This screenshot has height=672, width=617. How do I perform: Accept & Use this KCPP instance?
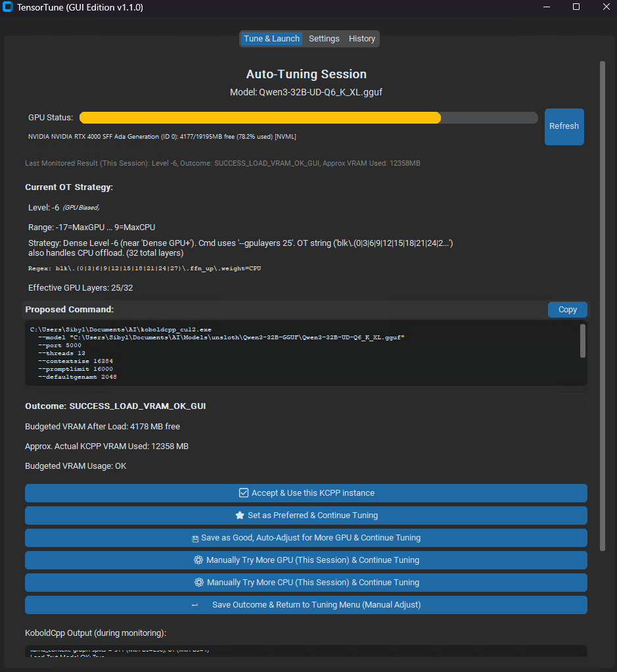[x=306, y=493]
